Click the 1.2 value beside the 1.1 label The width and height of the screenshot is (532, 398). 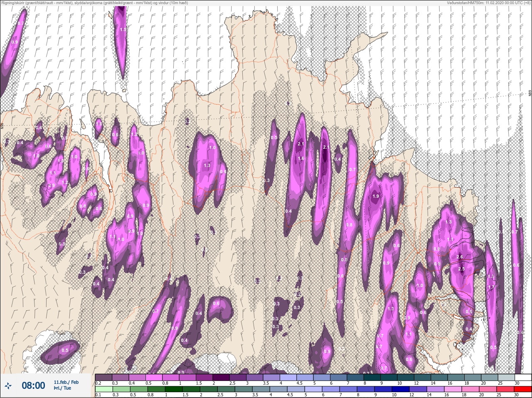tap(65, 182)
